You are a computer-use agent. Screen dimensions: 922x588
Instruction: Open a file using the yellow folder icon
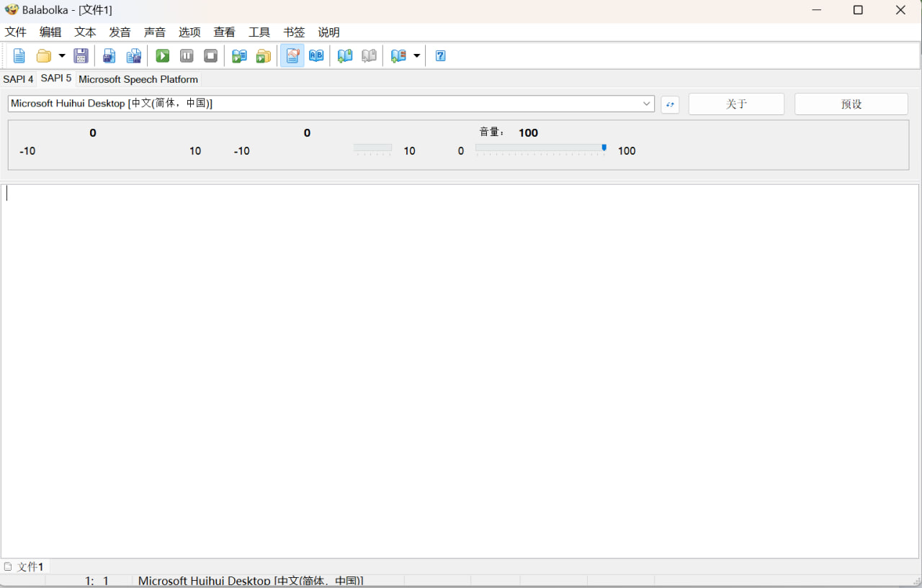pyautogui.click(x=44, y=55)
